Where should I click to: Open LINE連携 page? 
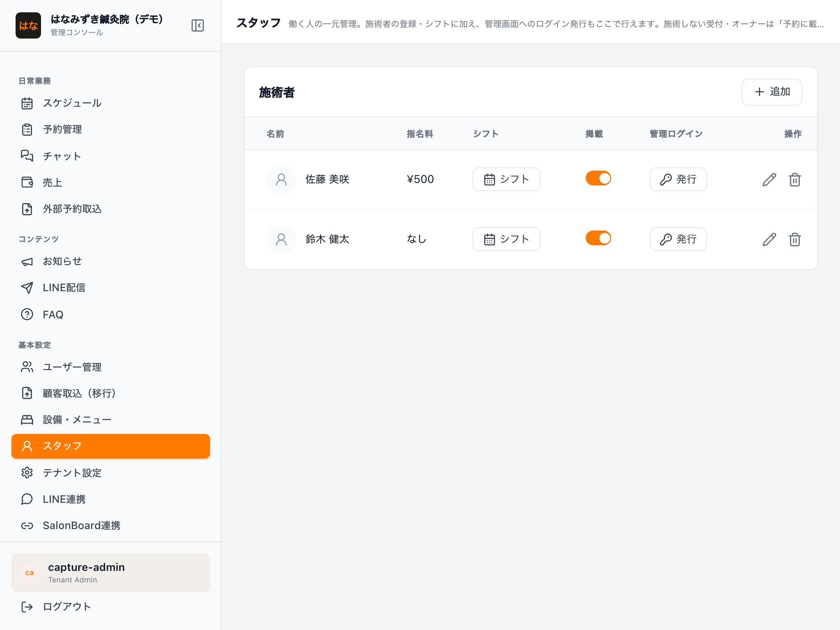pyautogui.click(x=111, y=499)
